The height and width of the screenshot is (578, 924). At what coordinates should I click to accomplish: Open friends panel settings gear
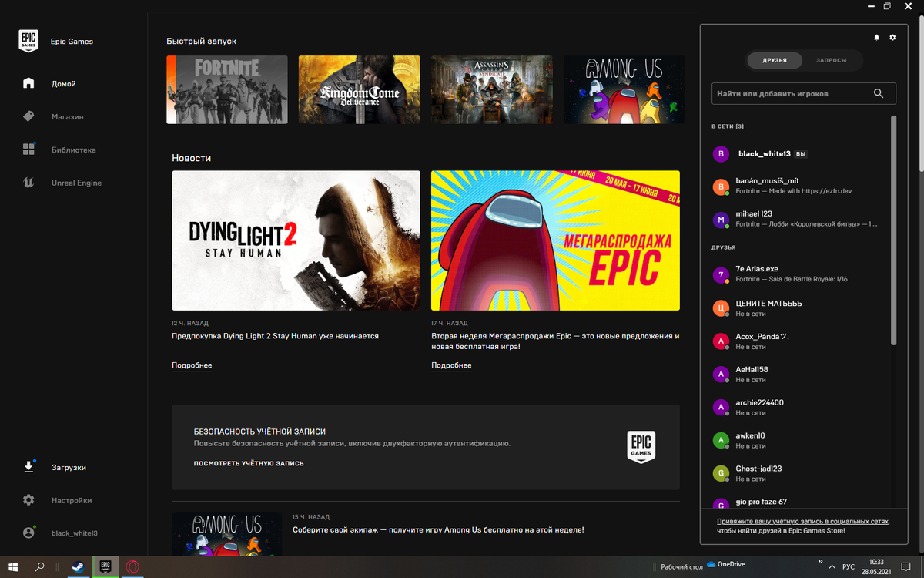[893, 38]
